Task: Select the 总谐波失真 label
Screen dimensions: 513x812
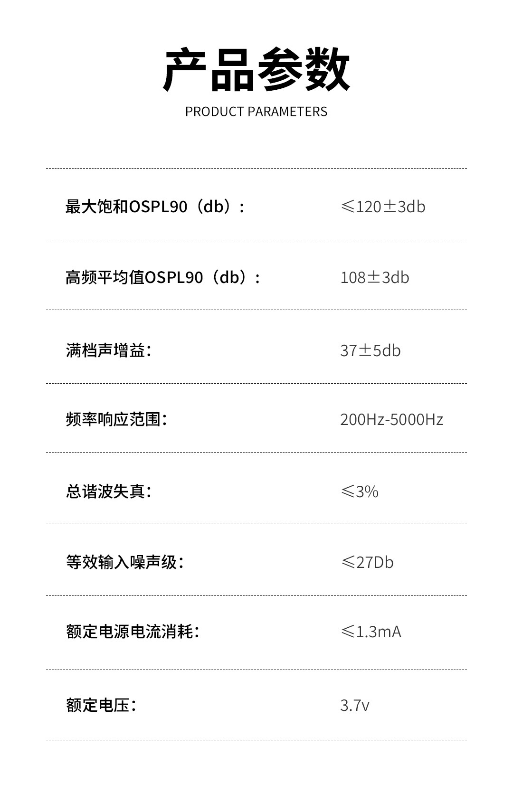Action: tap(109, 491)
